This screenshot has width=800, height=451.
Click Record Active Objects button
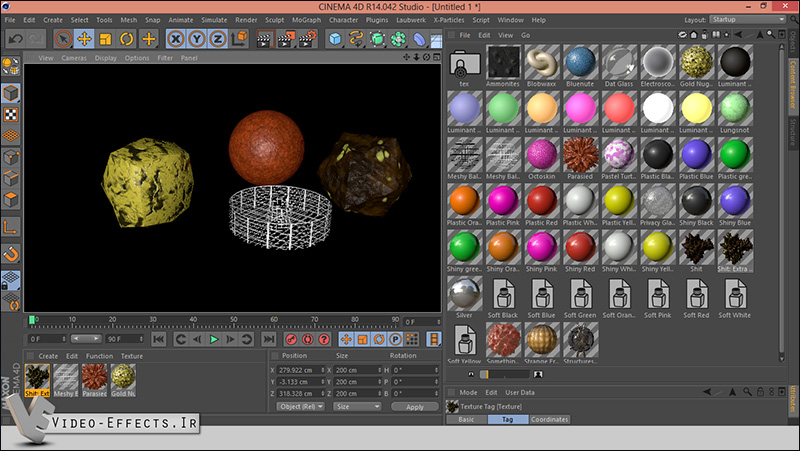tap(291, 339)
